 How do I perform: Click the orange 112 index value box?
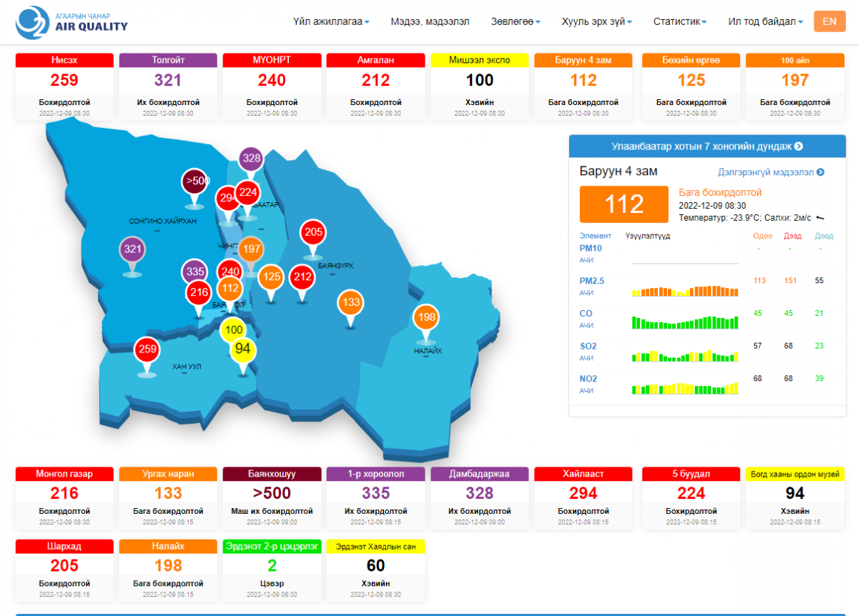(x=624, y=204)
